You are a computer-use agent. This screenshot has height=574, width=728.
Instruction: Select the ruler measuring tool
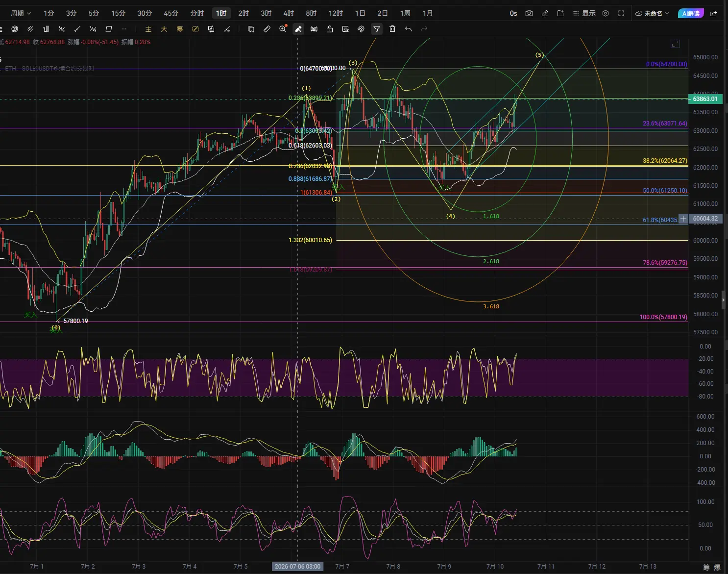click(267, 29)
